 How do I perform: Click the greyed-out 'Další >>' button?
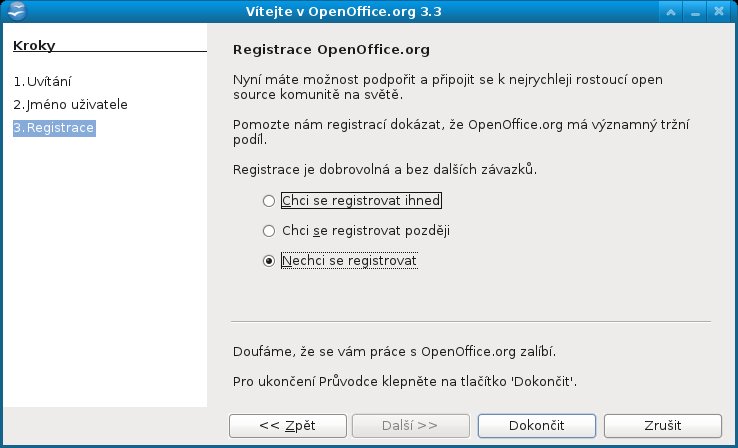(410, 426)
